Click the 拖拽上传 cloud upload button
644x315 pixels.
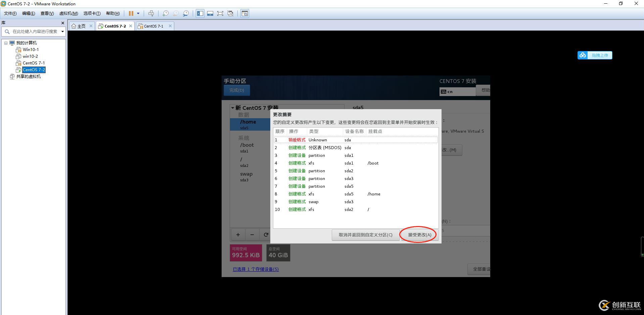tap(595, 55)
